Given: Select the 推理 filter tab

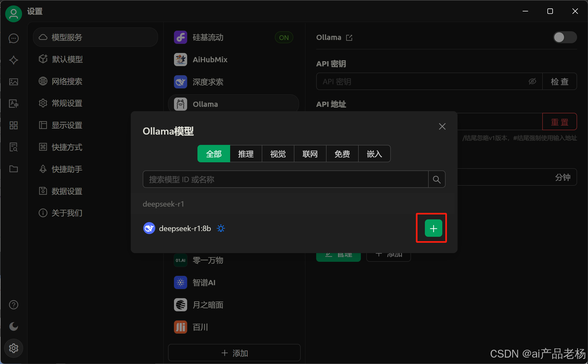Looking at the screenshot, I should [246, 154].
